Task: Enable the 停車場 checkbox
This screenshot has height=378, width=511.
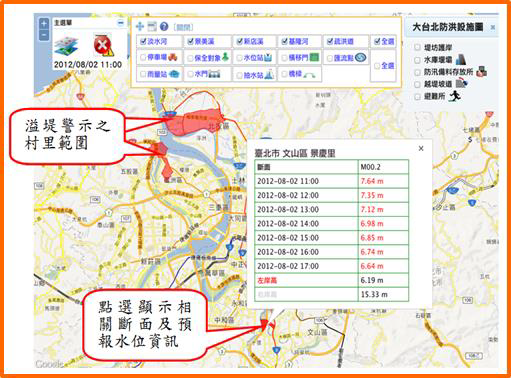Action: (x=143, y=58)
